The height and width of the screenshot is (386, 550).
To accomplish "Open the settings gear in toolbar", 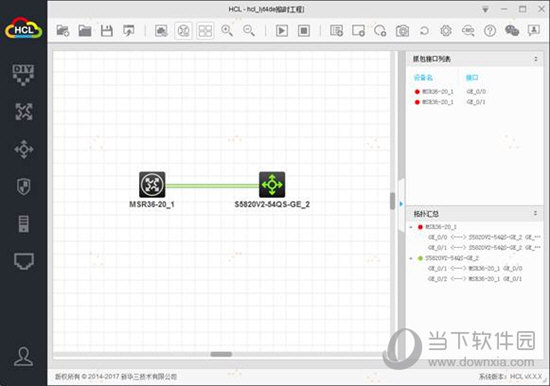I will coord(446,31).
